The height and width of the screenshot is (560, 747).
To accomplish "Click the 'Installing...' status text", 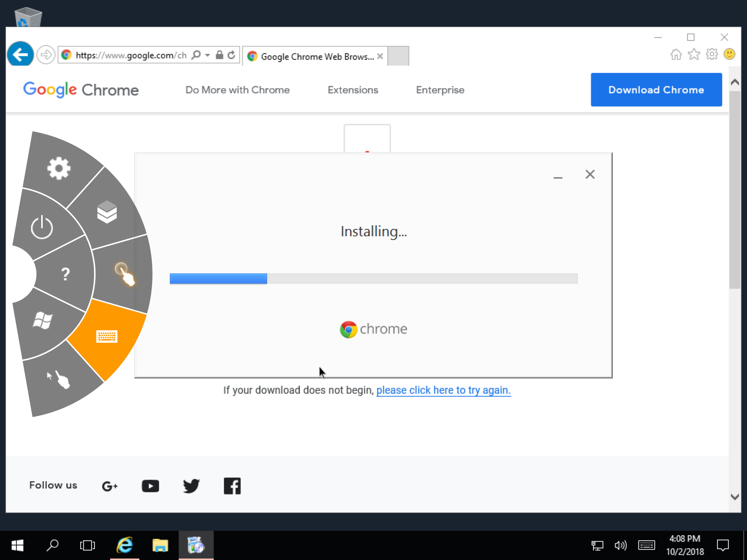I will coord(373,232).
